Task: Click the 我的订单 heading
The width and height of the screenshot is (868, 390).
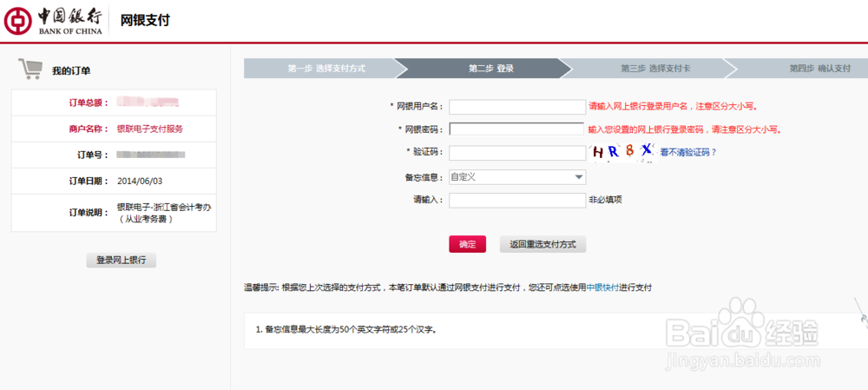Action: (x=71, y=70)
